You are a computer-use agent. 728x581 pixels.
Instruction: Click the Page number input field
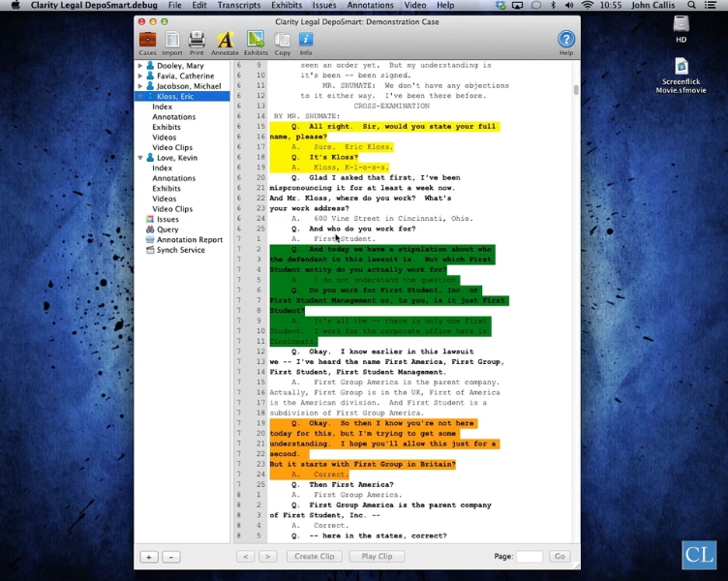530,556
